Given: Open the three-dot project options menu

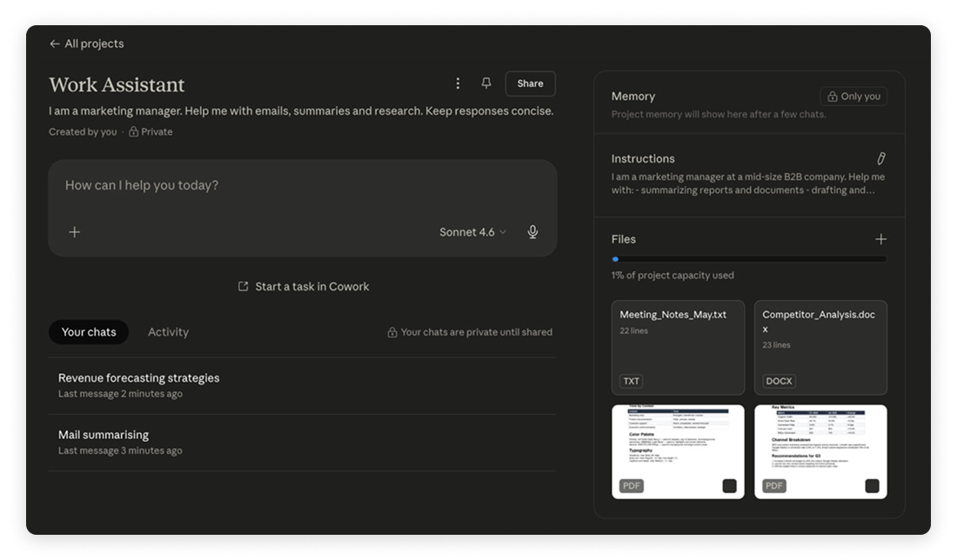Looking at the screenshot, I should [458, 83].
